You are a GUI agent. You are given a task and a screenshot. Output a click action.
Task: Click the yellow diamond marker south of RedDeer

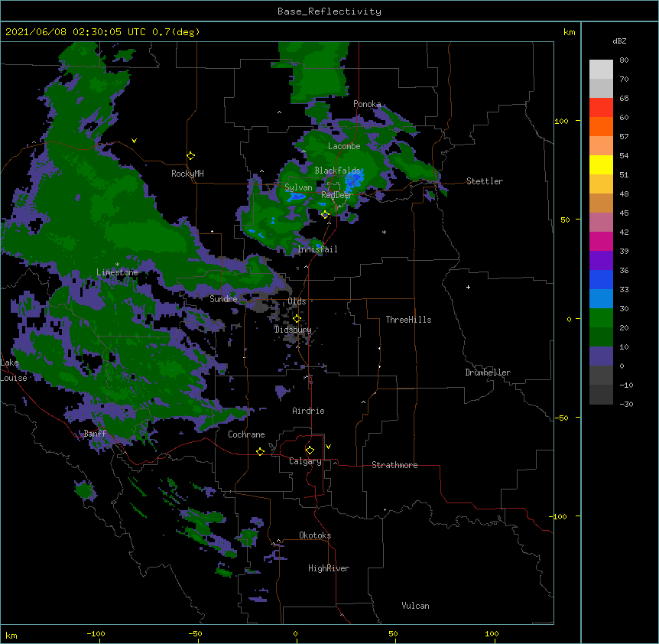(325, 214)
